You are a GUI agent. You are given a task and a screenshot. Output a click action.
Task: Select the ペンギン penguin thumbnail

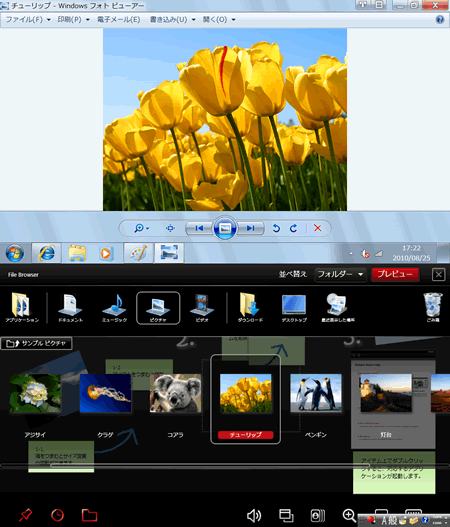pos(316,393)
